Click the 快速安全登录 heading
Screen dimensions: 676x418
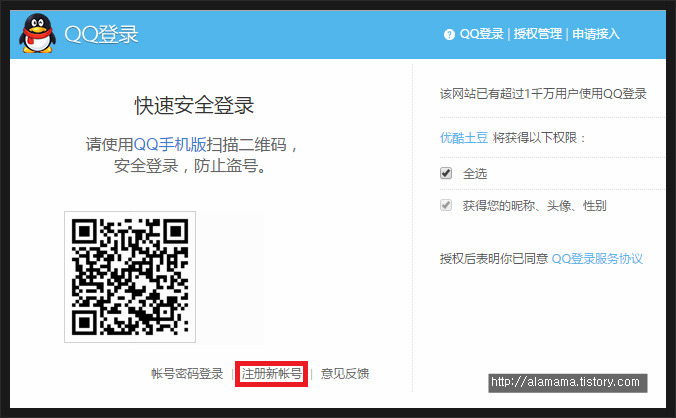click(x=194, y=106)
